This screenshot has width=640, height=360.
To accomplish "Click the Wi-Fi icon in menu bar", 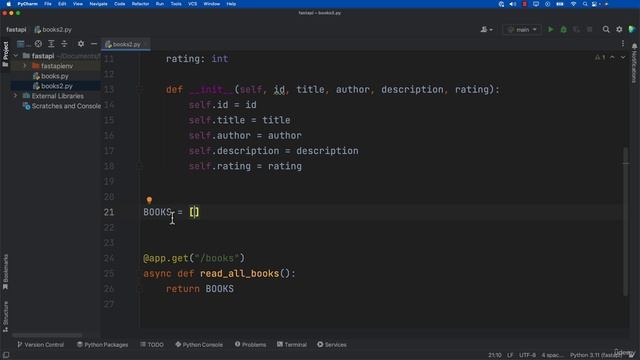I will coord(573,4).
